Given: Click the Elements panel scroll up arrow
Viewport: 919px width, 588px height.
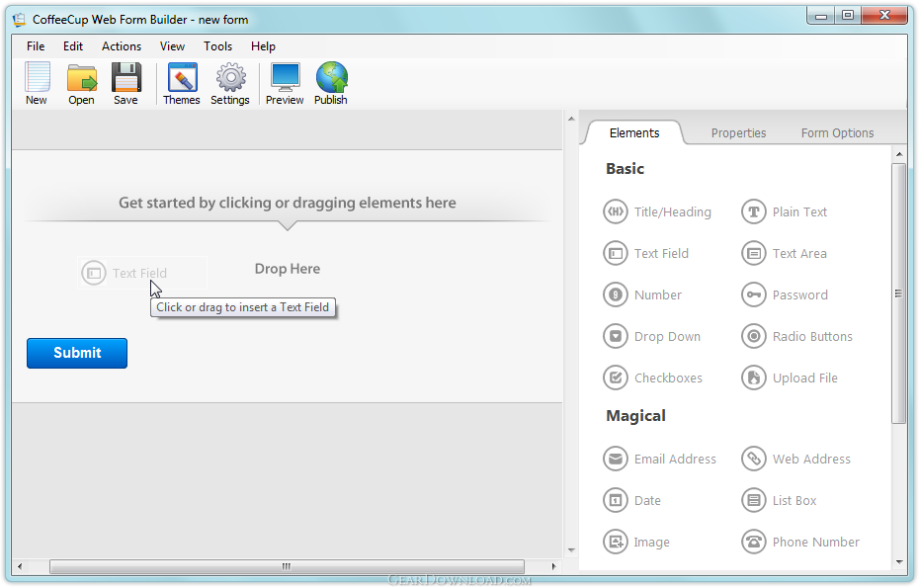Looking at the screenshot, I should coord(899,154).
